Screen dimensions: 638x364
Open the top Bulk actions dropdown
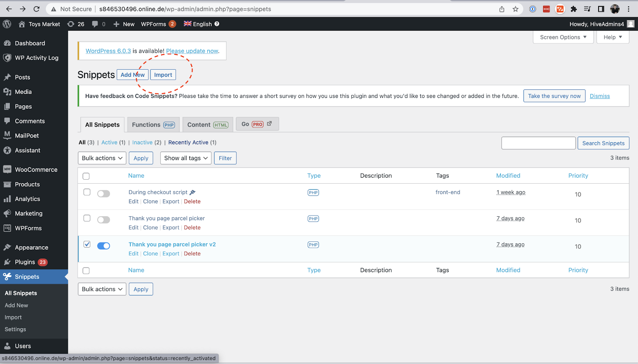pos(102,158)
